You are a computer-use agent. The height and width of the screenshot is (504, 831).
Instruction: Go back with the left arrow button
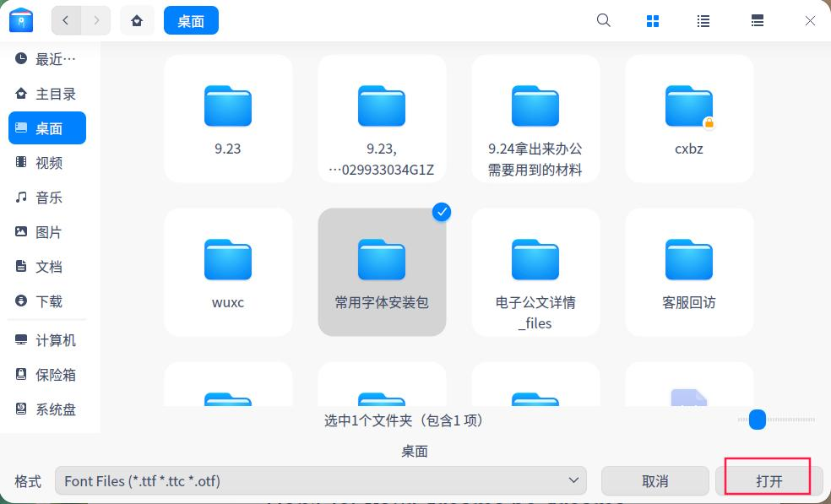pyautogui.click(x=66, y=20)
